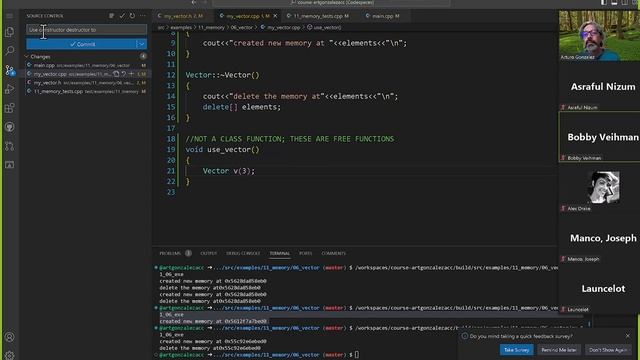640x360 pixels.
Task: Click Manco, Joseph participant tile
Action: click(599, 238)
